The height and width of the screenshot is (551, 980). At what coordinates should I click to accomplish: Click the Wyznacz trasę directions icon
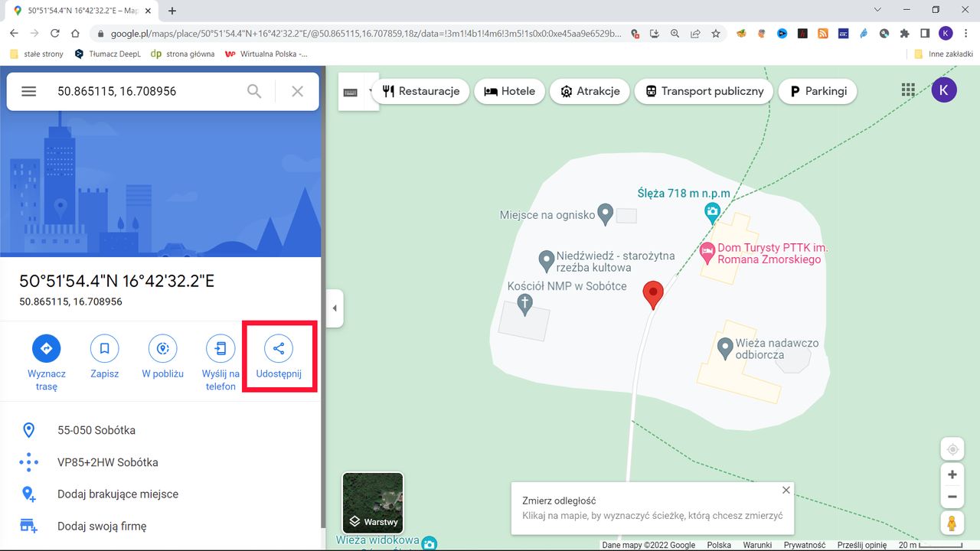tap(47, 348)
